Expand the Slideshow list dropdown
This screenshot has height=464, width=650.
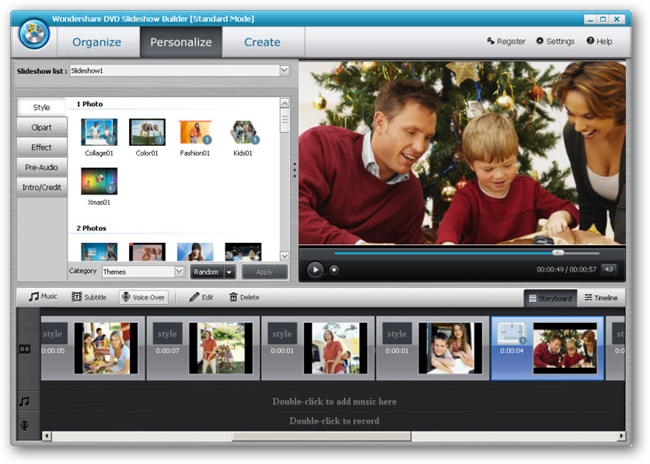pos(284,70)
